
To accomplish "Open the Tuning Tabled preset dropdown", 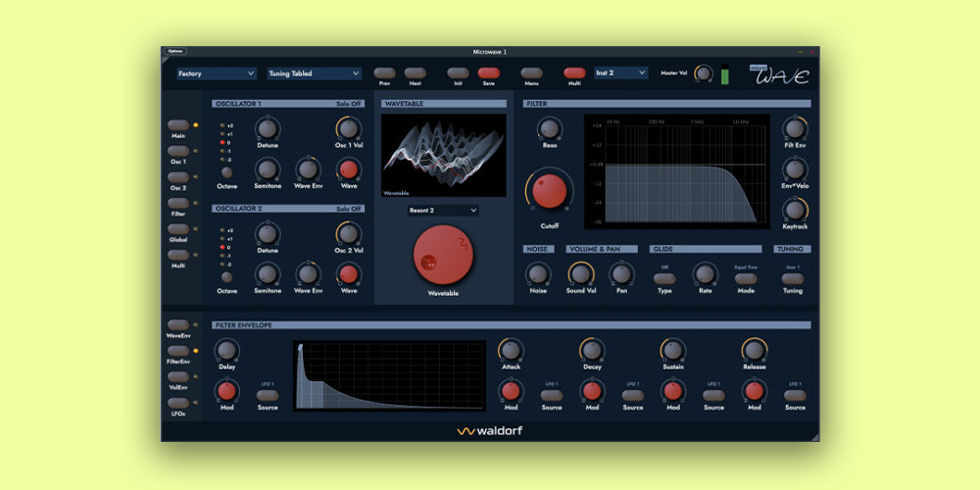I will tap(315, 73).
